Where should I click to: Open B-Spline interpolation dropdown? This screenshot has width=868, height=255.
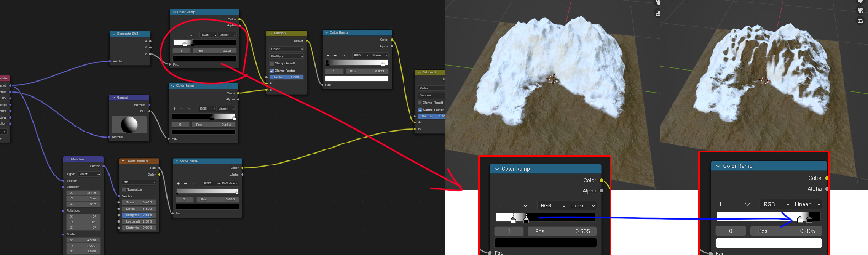[x=230, y=183]
